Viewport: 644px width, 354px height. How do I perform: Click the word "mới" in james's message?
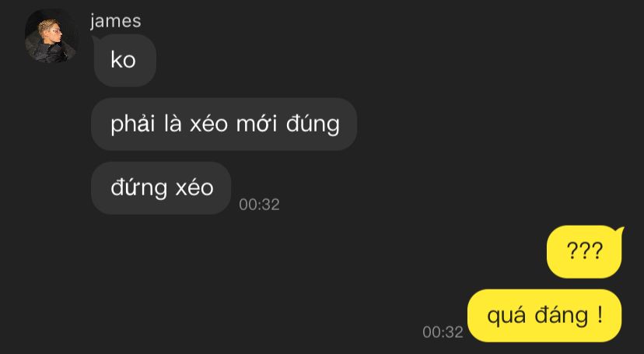(x=257, y=124)
